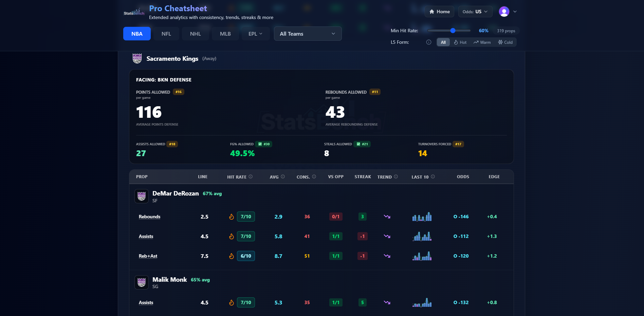Viewport: 644px width, 316px height.
Task: Click the StatsBench logo icon
Action: click(x=134, y=12)
